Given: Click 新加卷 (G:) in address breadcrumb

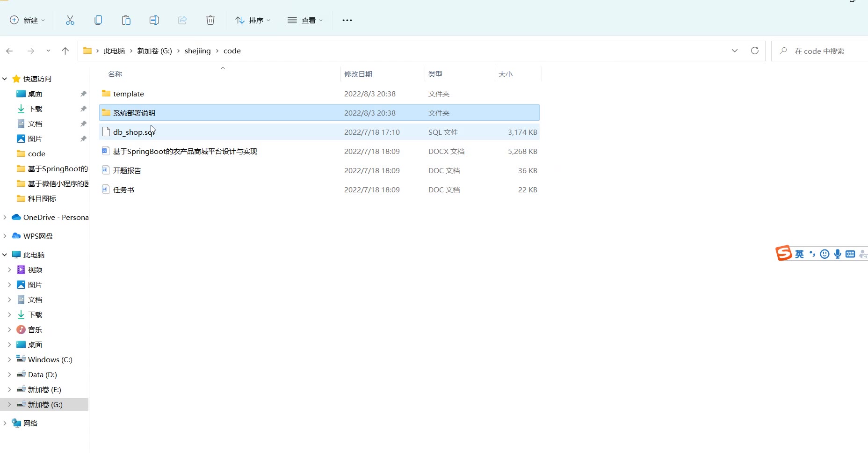Looking at the screenshot, I should [154, 51].
